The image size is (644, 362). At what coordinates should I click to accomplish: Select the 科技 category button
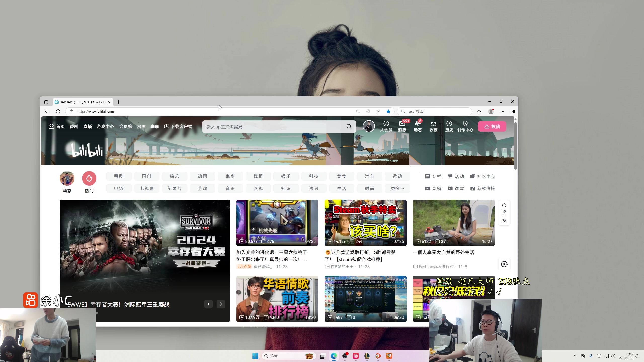[314, 176]
